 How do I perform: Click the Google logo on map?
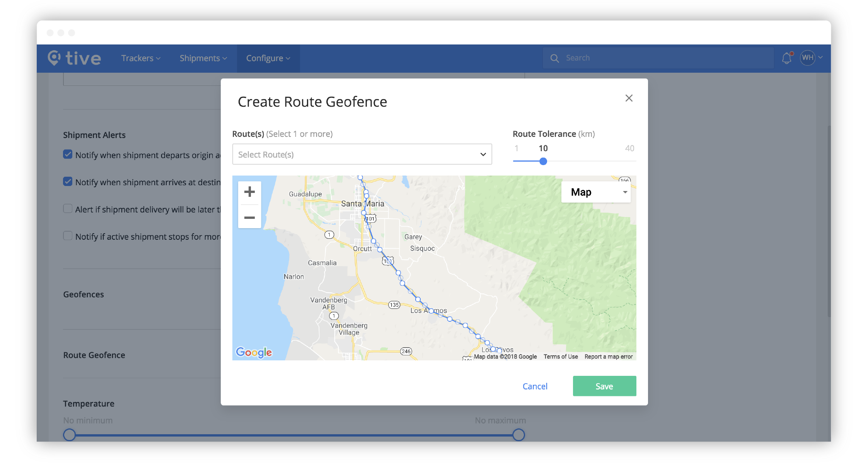(254, 352)
